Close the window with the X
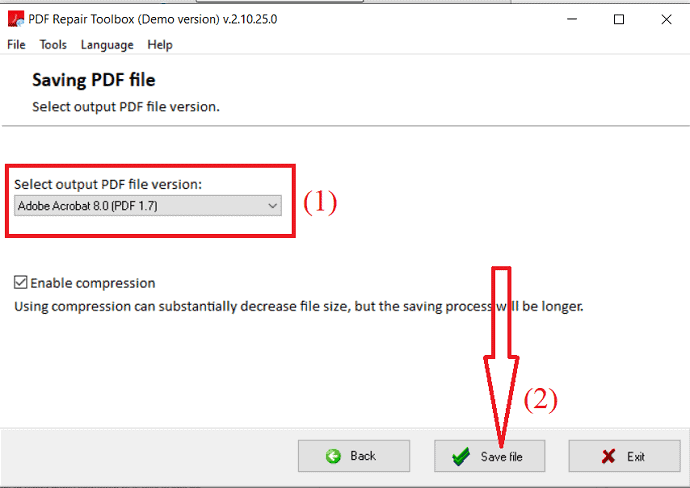The width and height of the screenshot is (690, 488). pos(666,19)
